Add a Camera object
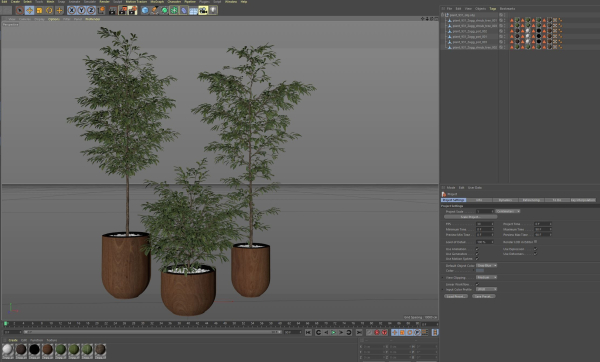This screenshot has height=362, width=600. [203, 10]
